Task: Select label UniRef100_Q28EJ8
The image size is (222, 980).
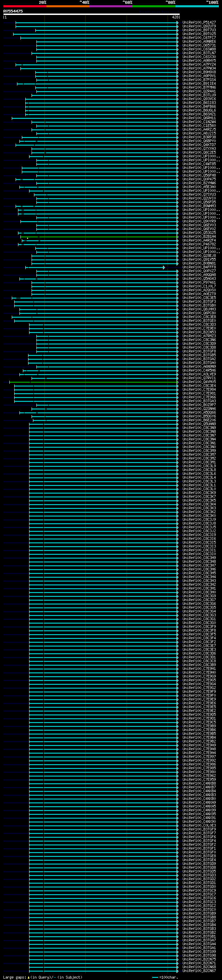Action: pyautogui.click(x=199, y=256)
